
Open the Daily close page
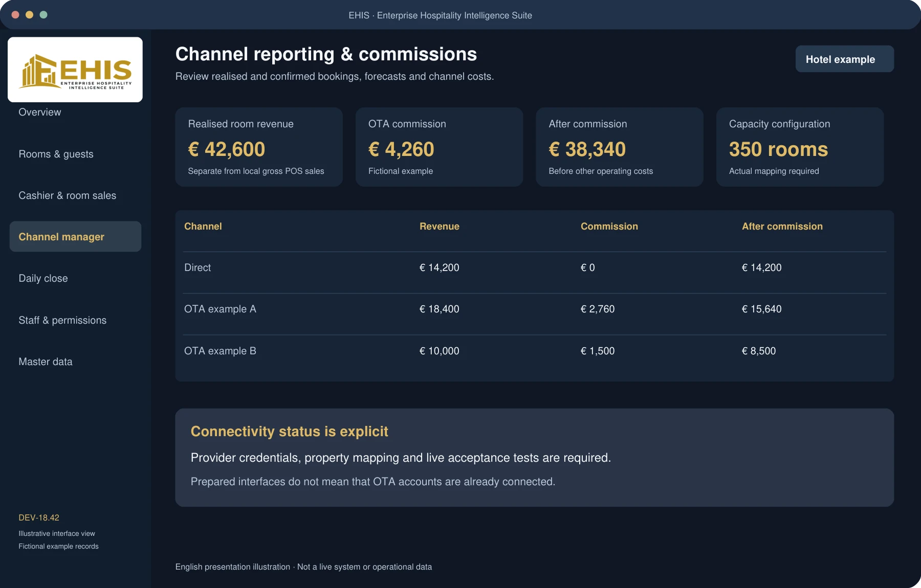43,278
